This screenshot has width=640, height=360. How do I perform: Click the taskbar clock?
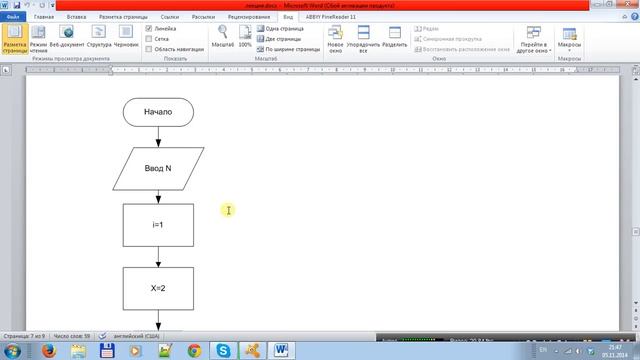(x=614, y=351)
